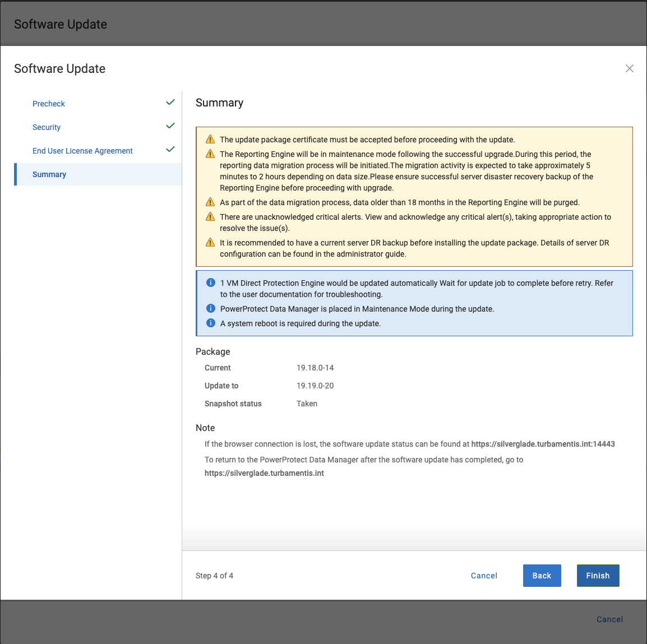This screenshot has width=647, height=644.
Task: Click the background window Software Update title
Action: pos(61,24)
